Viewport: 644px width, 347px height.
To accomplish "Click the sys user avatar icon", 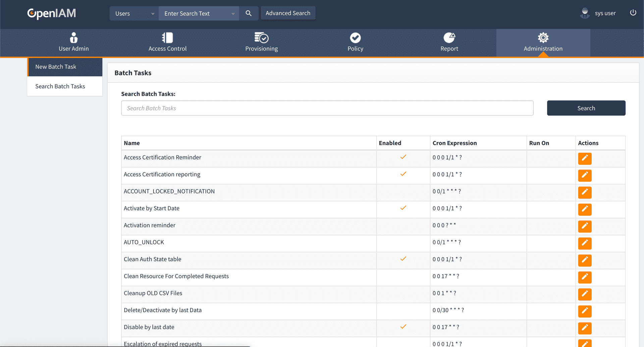I will click(584, 13).
